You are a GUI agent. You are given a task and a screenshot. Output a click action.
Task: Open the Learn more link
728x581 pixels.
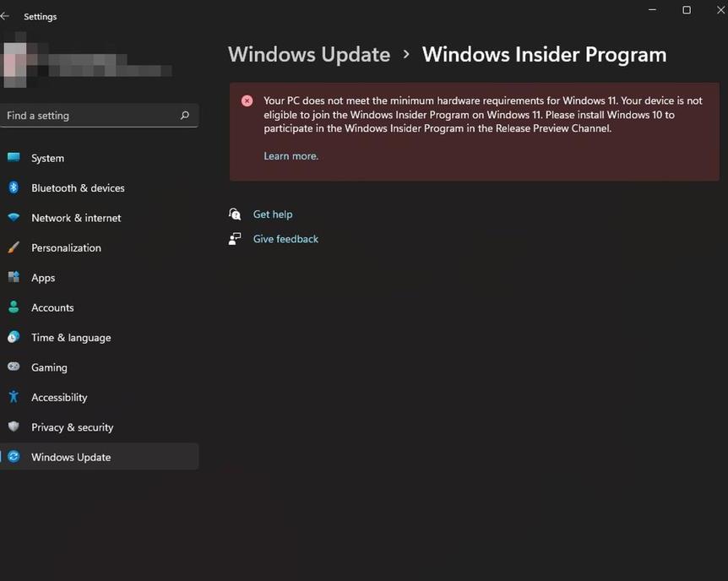(x=291, y=155)
